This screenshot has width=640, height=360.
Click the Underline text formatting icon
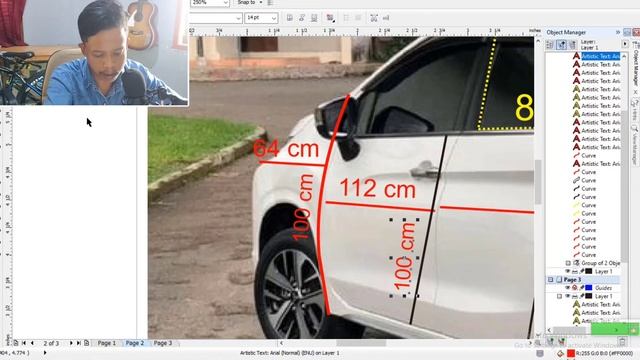[x=314, y=18]
